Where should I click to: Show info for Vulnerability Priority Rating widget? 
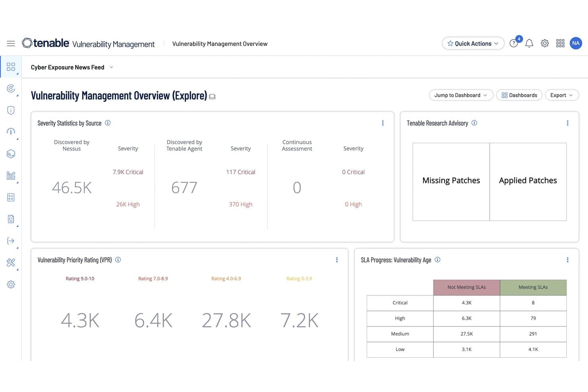(x=118, y=260)
